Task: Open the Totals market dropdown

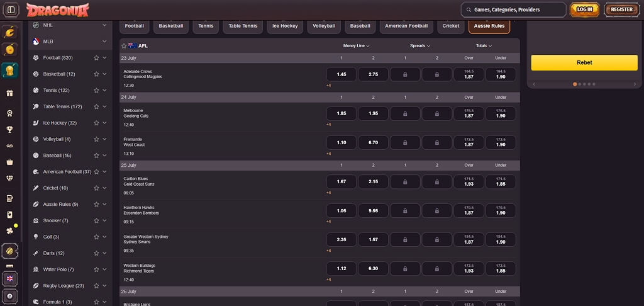Action: click(x=484, y=46)
